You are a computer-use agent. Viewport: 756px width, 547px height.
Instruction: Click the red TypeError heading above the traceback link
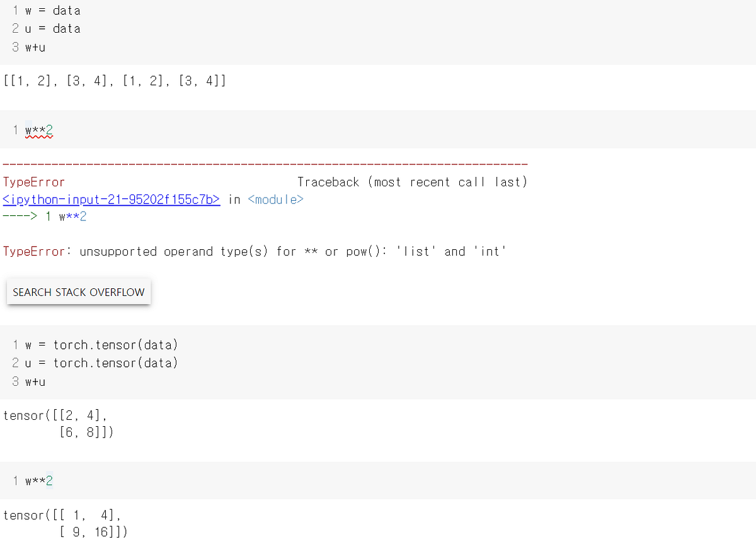[34, 182]
